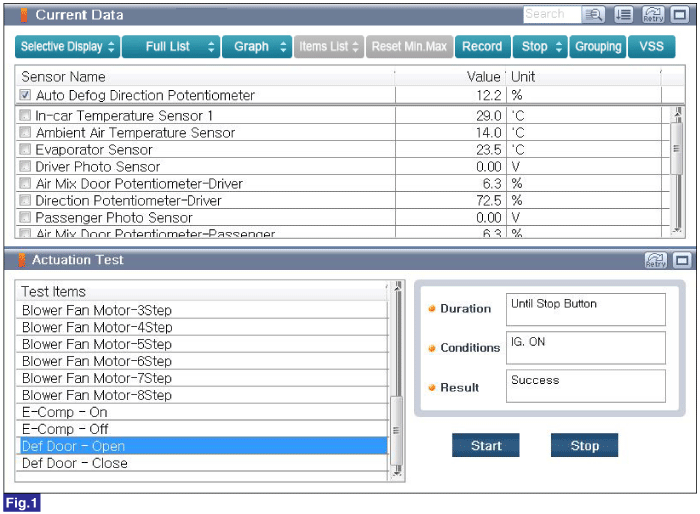This screenshot has width=700, height=514.
Task: Click the sensor list scroll-down arrow
Action: 678,231
